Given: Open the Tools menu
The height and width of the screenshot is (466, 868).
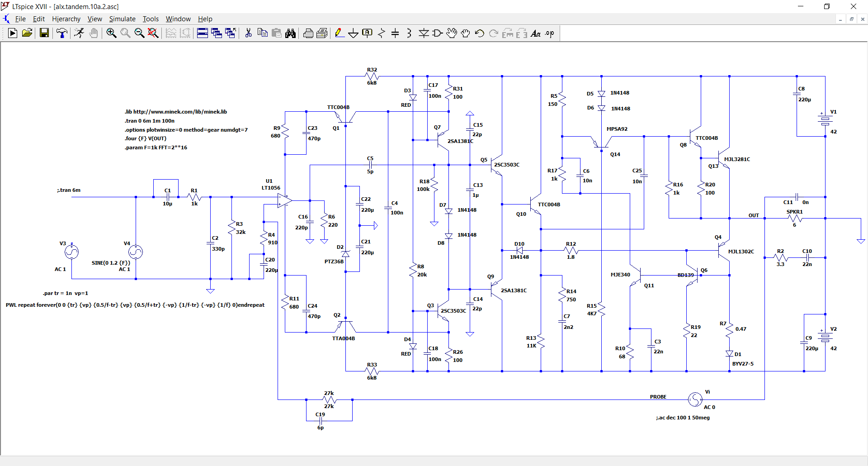Looking at the screenshot, I should pos(151,19).
